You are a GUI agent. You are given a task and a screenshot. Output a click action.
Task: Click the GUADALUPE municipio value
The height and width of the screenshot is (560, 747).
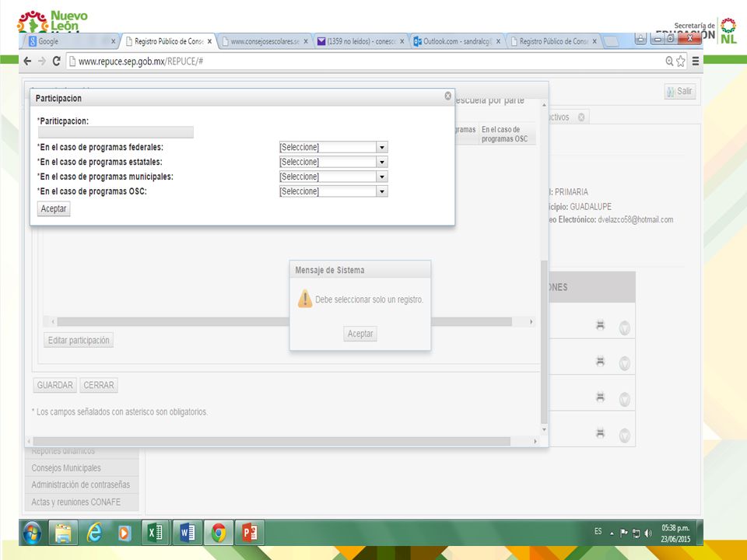pos(591,207)
